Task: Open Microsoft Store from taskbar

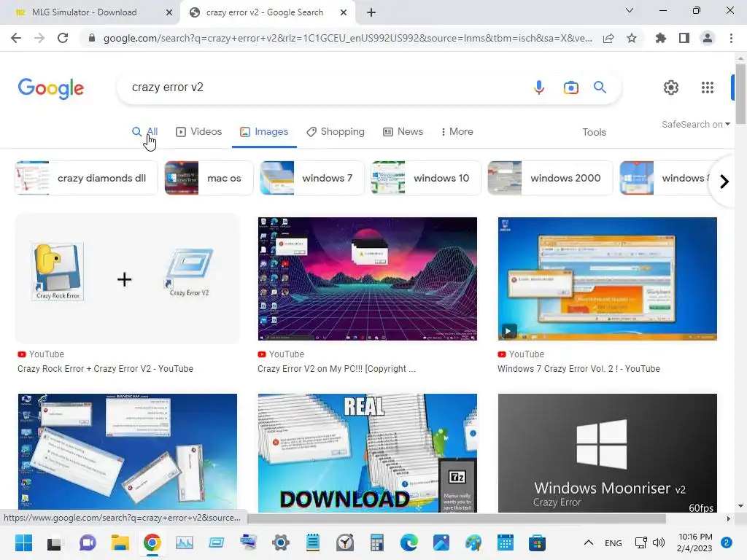Action: pos(537,542)
